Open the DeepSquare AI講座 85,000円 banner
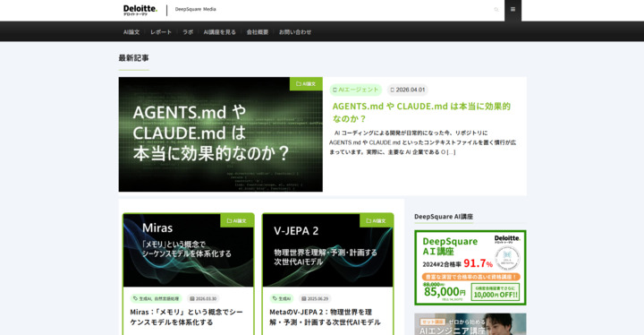This screenshot has height=335, width=644. tap(470, 268)
